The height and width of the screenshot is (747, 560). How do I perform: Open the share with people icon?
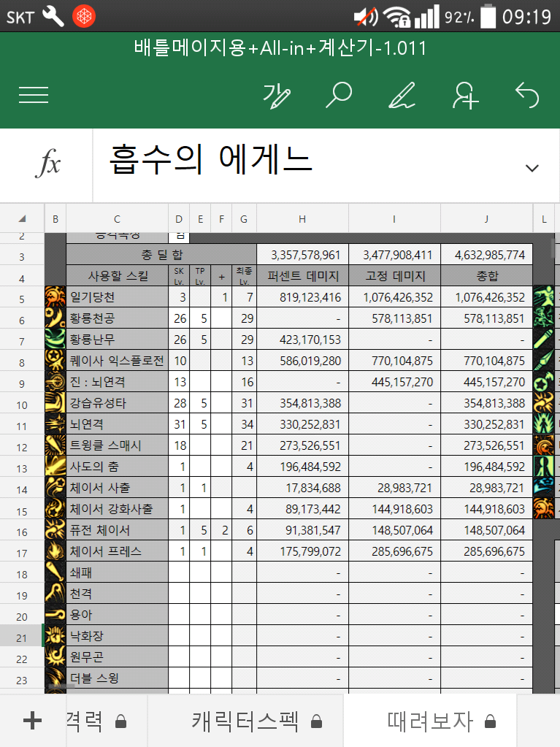[464, 95]
